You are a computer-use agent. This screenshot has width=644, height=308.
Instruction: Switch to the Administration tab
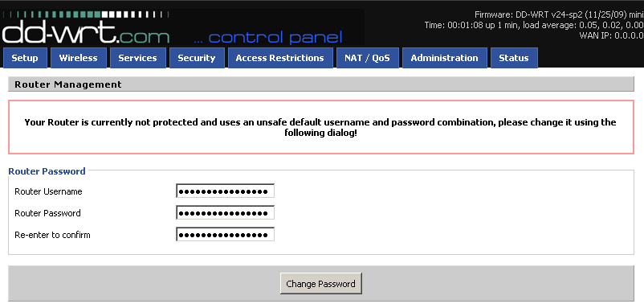[444, 58]
